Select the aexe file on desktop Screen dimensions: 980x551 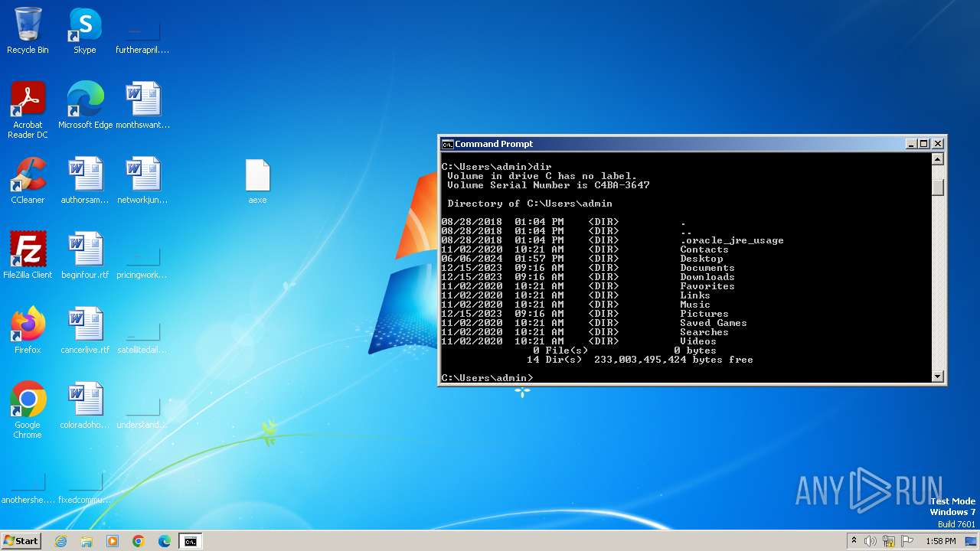(257, 181)
